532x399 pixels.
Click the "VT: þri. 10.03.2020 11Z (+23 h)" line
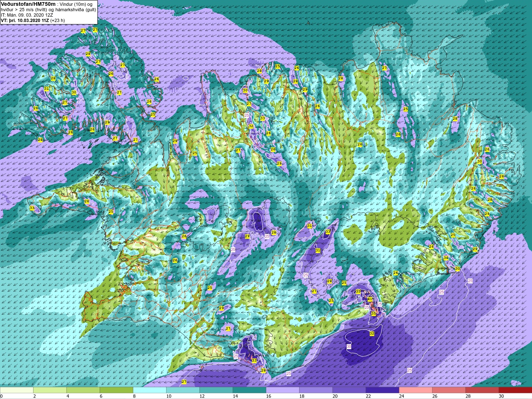(x=33, y=20)
